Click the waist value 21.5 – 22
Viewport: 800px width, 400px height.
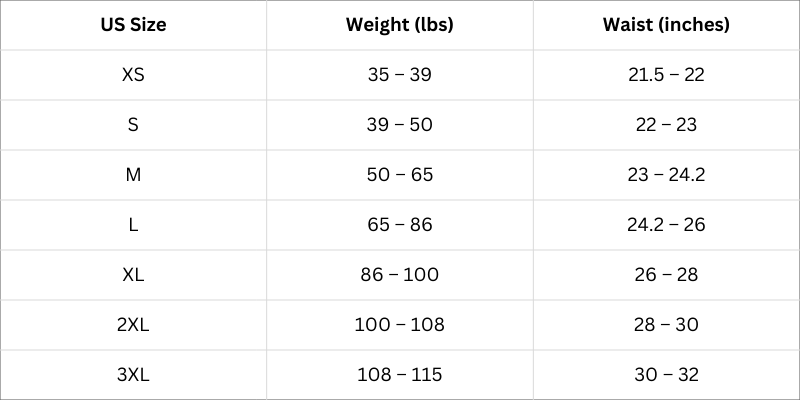(666, 75)
